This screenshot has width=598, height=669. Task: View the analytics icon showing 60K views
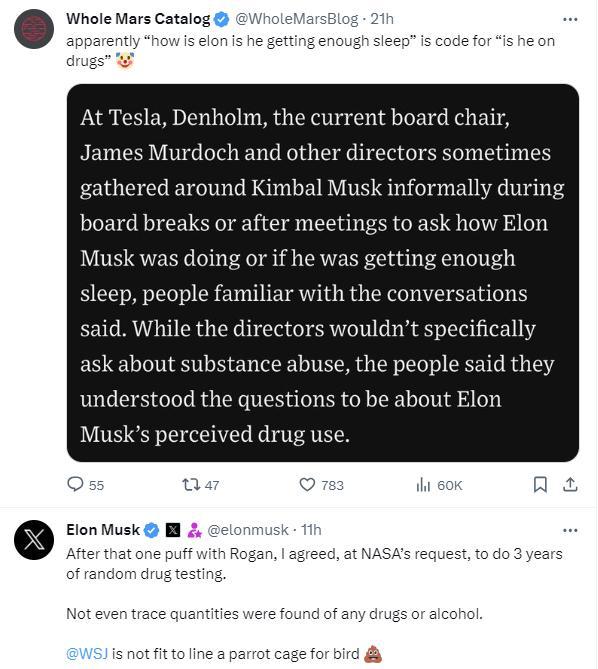(x=423, y=485)
